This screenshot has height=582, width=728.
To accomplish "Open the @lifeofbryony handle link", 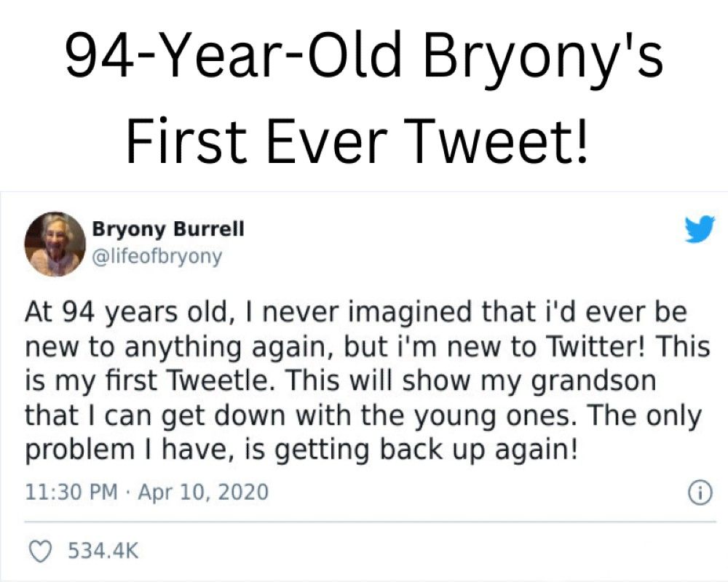I will click(x=157, y=257).
